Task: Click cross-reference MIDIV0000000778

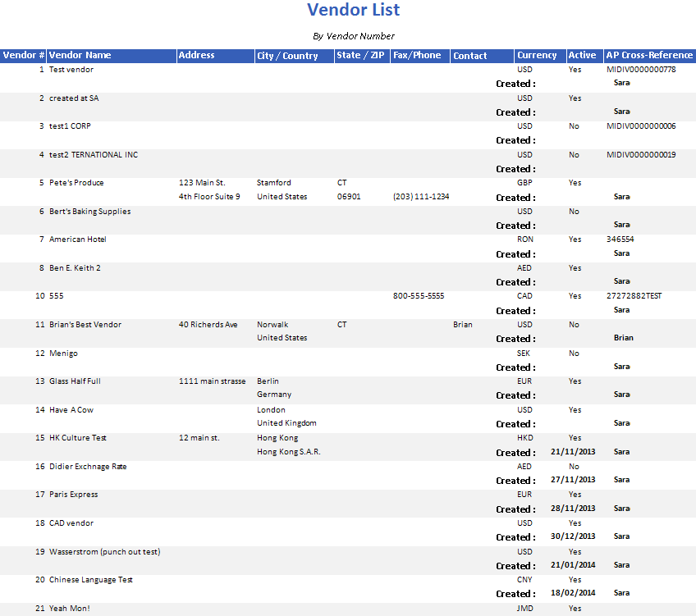Action: 641,70
